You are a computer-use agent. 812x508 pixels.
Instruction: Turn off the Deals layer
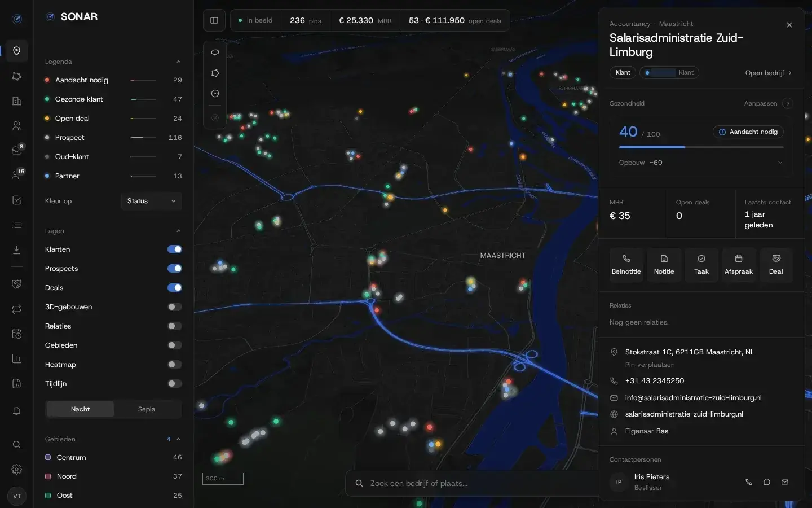tap(175, 288)
